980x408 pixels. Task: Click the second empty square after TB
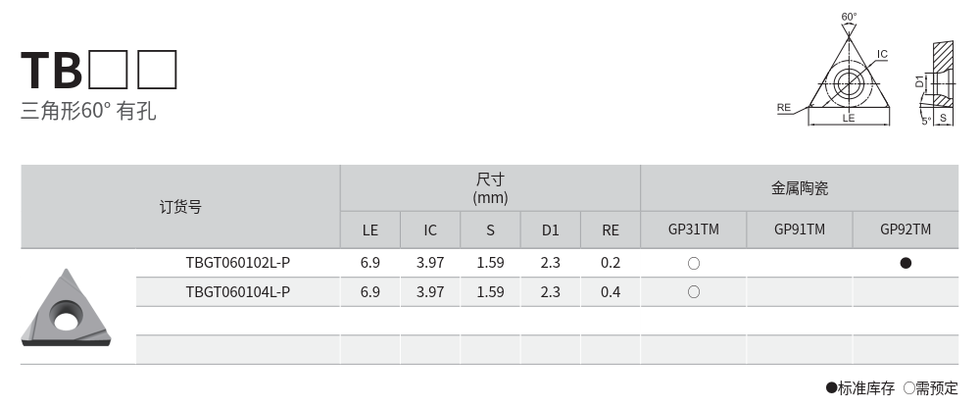coord(157,68)
